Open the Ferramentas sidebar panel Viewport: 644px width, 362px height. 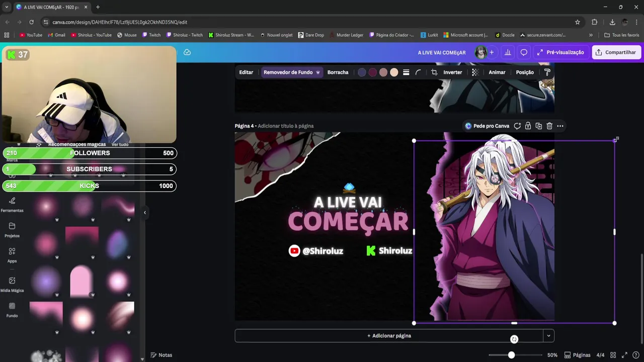[12, 205]
